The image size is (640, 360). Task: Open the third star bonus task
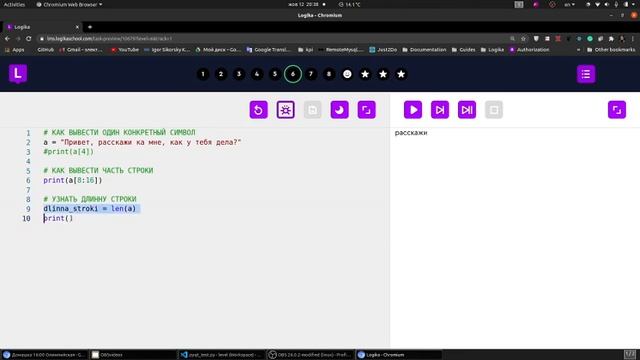(401, 74)
